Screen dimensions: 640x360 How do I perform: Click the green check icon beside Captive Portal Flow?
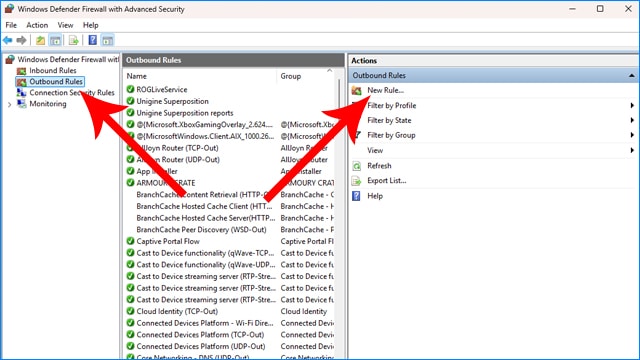[130, 241]
